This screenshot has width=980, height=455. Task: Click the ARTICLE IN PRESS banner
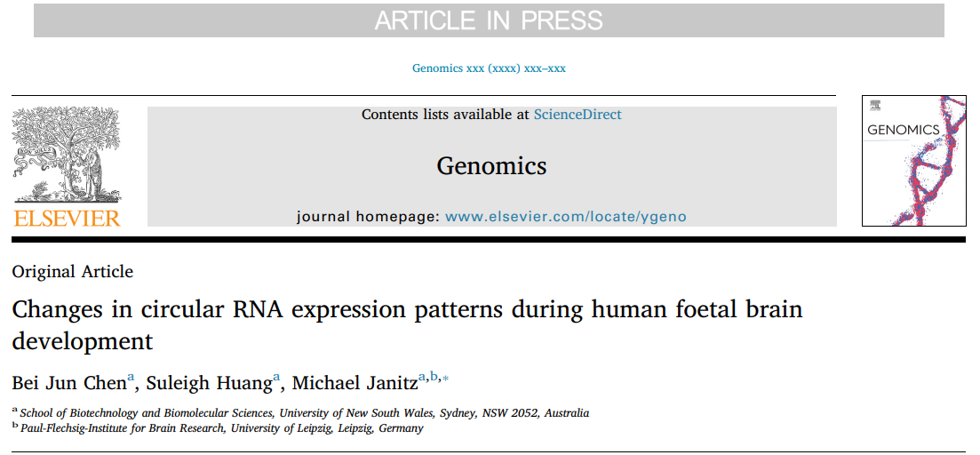point(489,20)
